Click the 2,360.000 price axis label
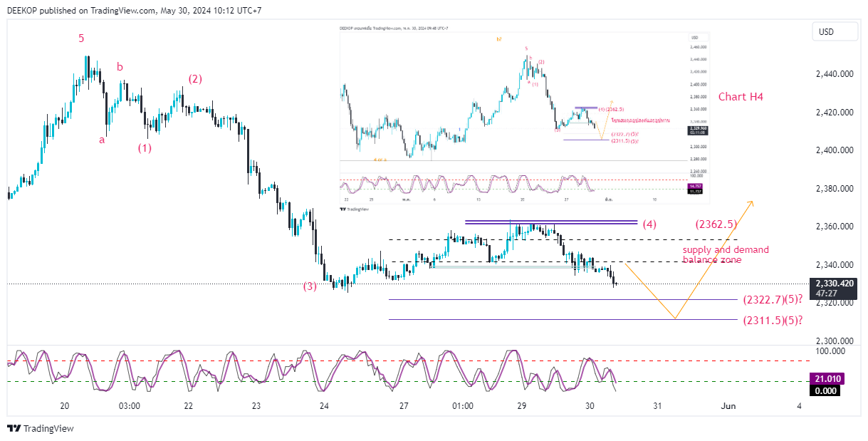Image resolution: width=868 pixels, height=441 pixels. [x=835, y=227]
